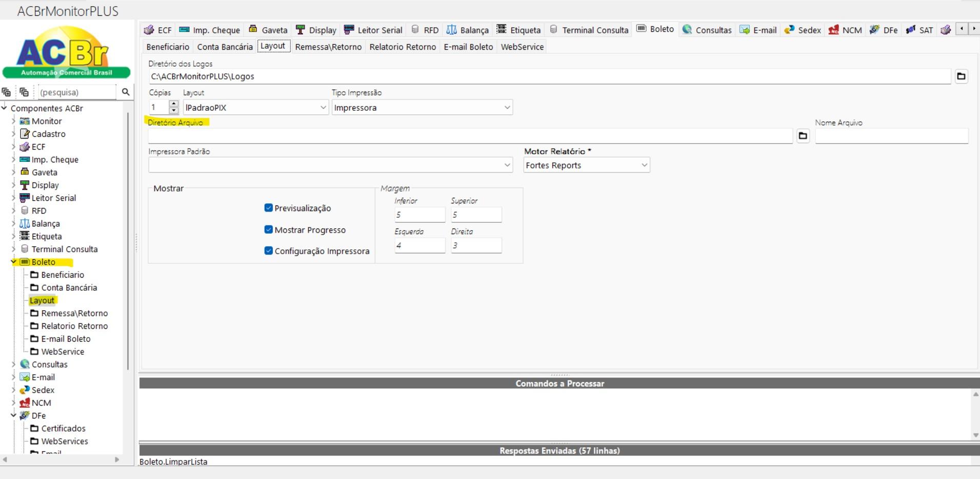Click the sidebar vertical scrollbar

[x=128, y=241]
